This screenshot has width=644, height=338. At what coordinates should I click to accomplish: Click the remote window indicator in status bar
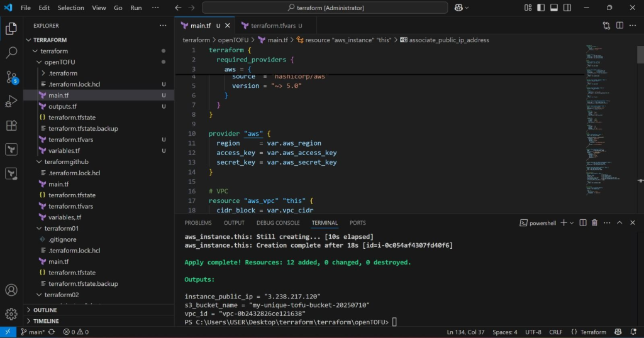pyautogui.click(x=8, y=332)
